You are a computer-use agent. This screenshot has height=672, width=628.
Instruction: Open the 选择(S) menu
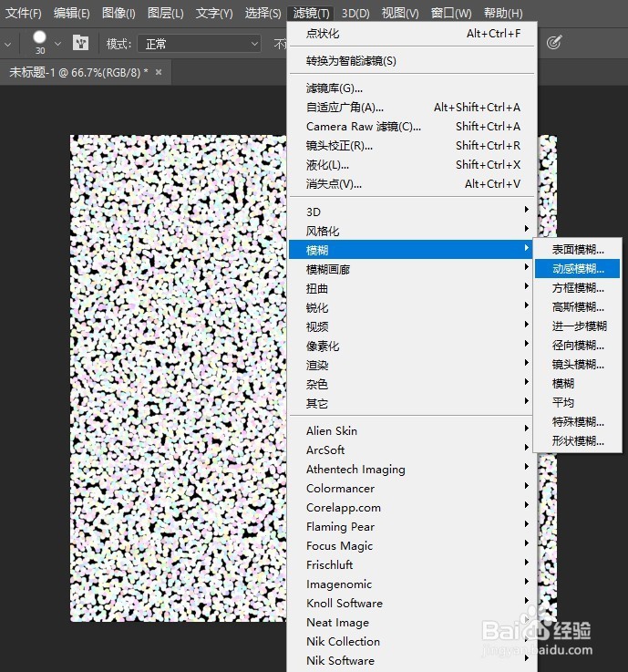[263, 14]
